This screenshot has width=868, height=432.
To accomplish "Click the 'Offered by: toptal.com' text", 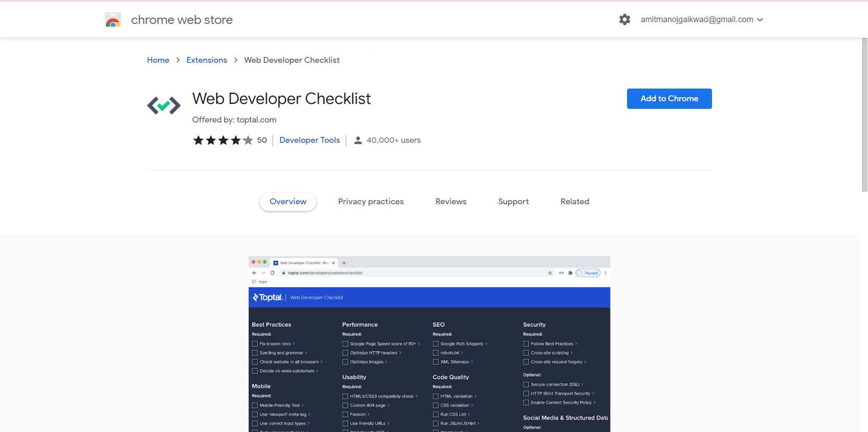I will (x=234, y=120).
